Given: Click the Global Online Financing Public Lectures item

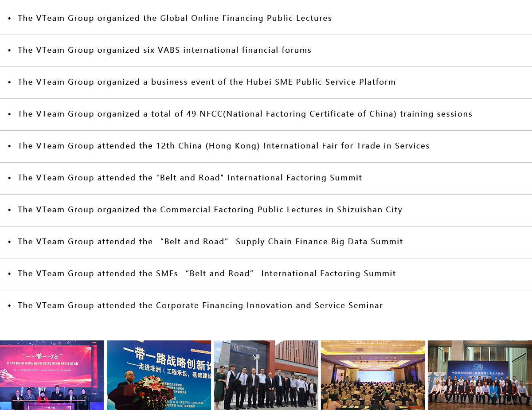Looking at the screenshot, I should (x=175, y=18).
